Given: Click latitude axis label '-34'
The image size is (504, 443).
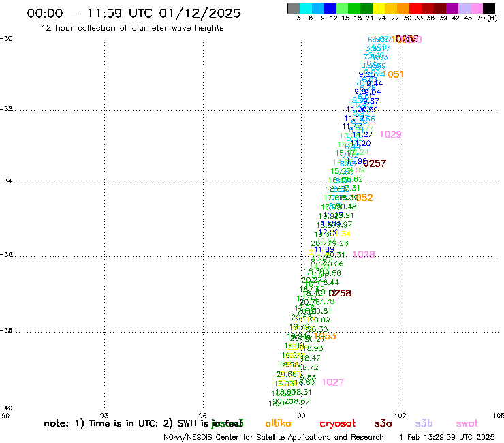Looking at the screenshot, I should (6, 181).
